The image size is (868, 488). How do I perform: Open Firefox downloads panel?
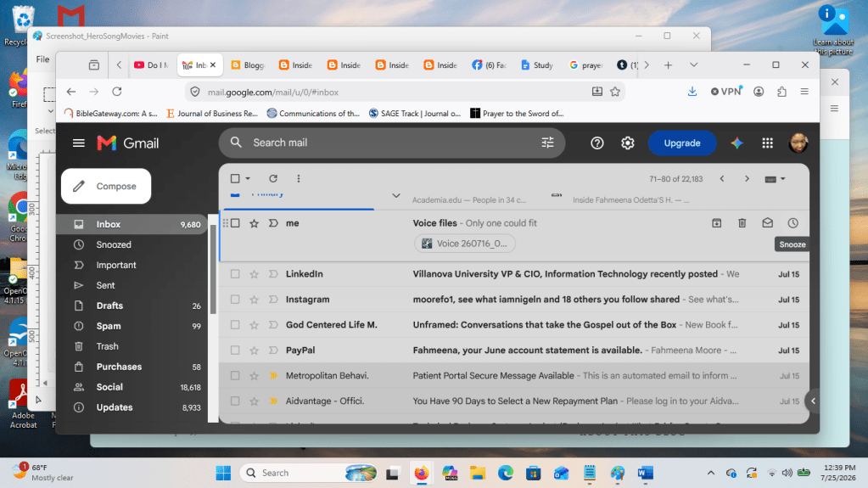[692, 92]
